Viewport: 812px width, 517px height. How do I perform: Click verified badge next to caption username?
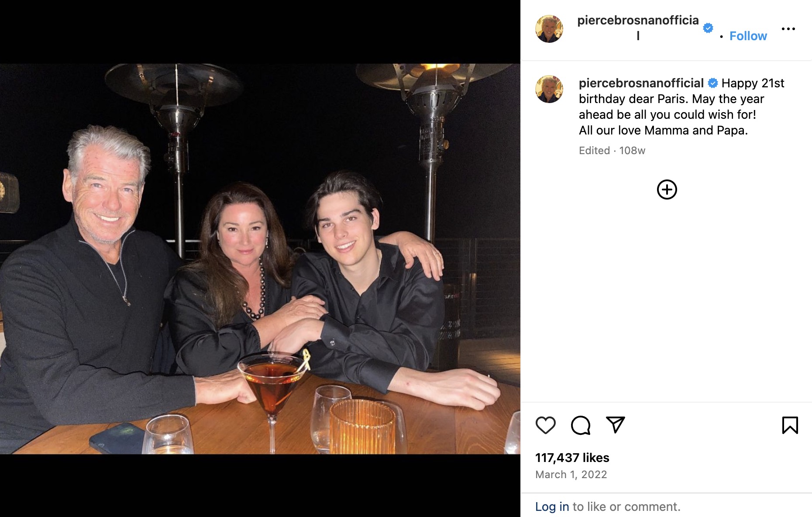tap(713, 83)
